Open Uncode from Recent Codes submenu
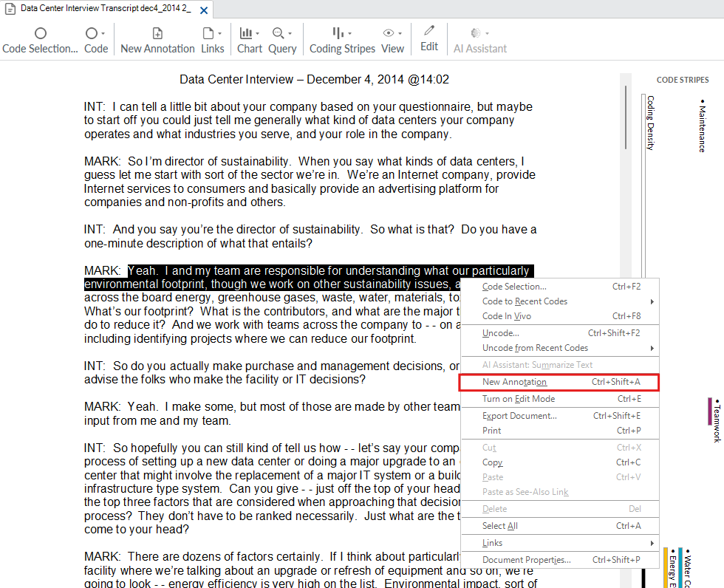The image size is (724, 588). (x=560, y=348)
